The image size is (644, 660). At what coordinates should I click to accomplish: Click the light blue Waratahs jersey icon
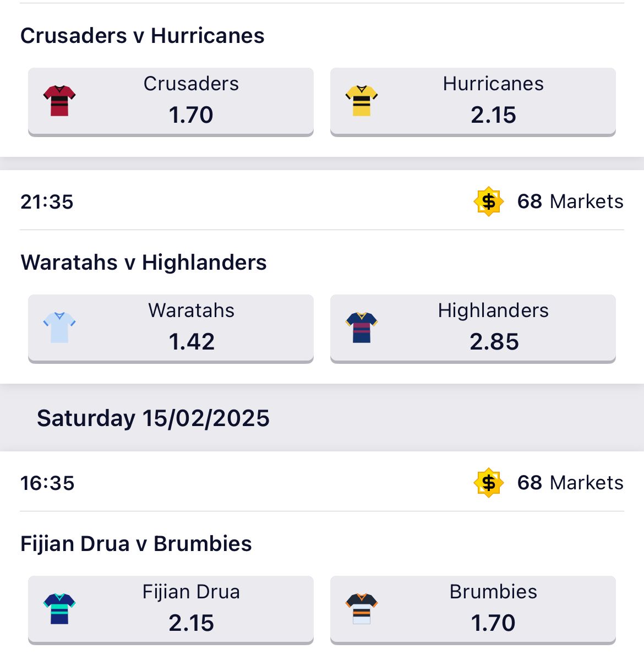59,328
